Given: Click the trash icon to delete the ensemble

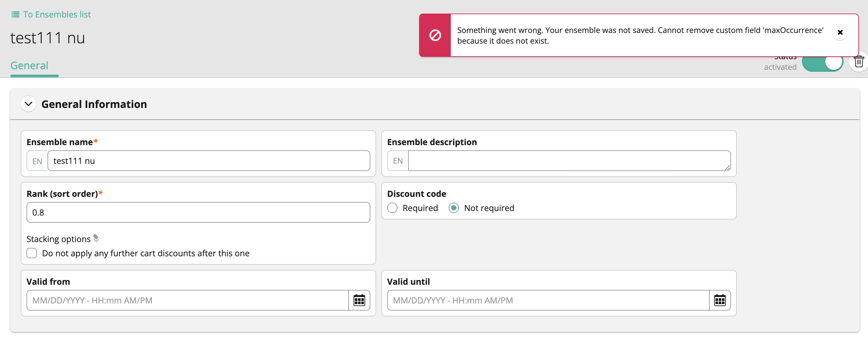Looking at the screenshot, I should click(859, 61).
